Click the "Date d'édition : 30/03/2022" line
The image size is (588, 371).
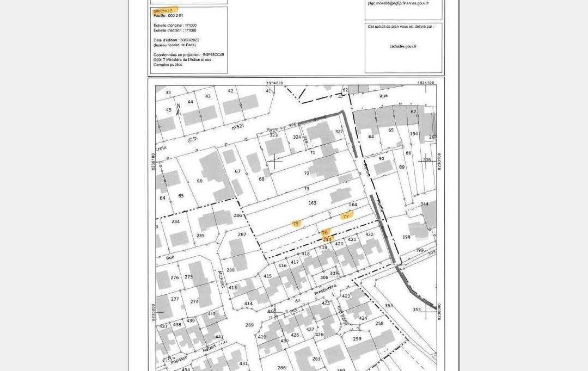pyautogui.click(x=176, y=40)
